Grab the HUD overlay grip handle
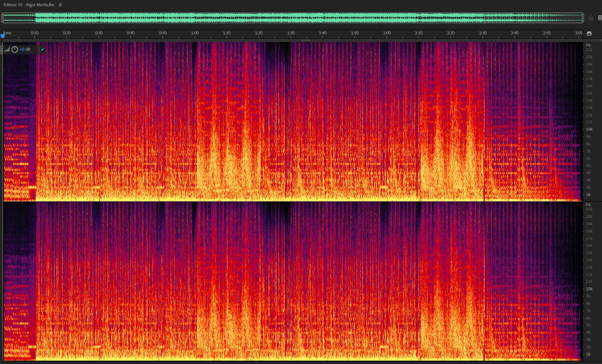This screenshot has width=602, height=364. (x=2, y=49)
